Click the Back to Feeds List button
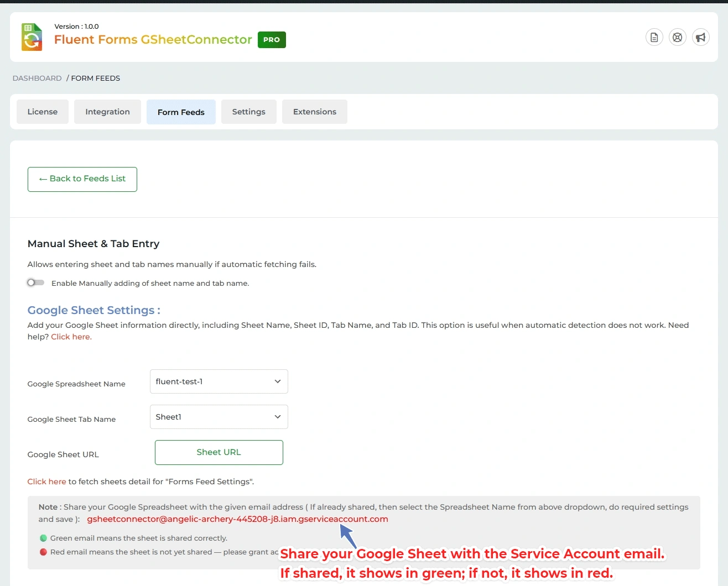Viewport: 728px width, 586px height. tap(82, 179)
